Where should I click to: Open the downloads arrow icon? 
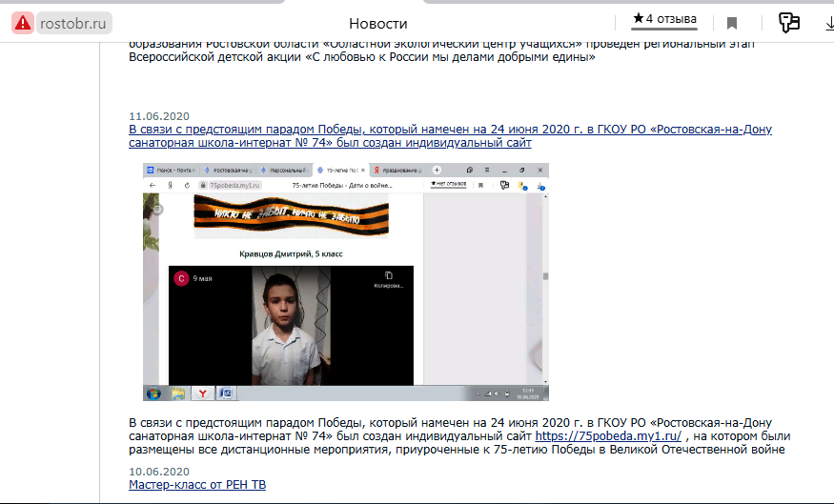(827, 23)
